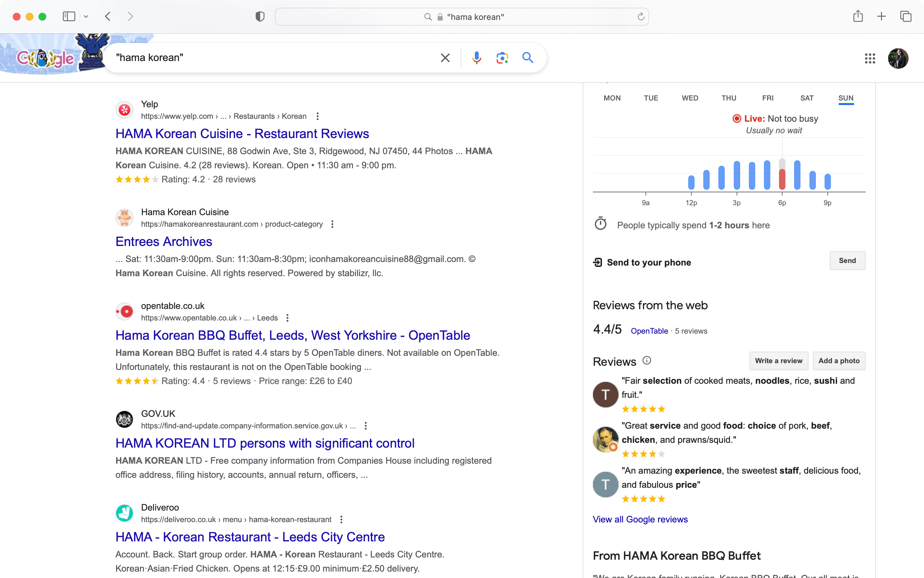This screenshot has height=578, width=924.
Task: Open the sidebar options chevron dropdown
Action: coord(86,16)
